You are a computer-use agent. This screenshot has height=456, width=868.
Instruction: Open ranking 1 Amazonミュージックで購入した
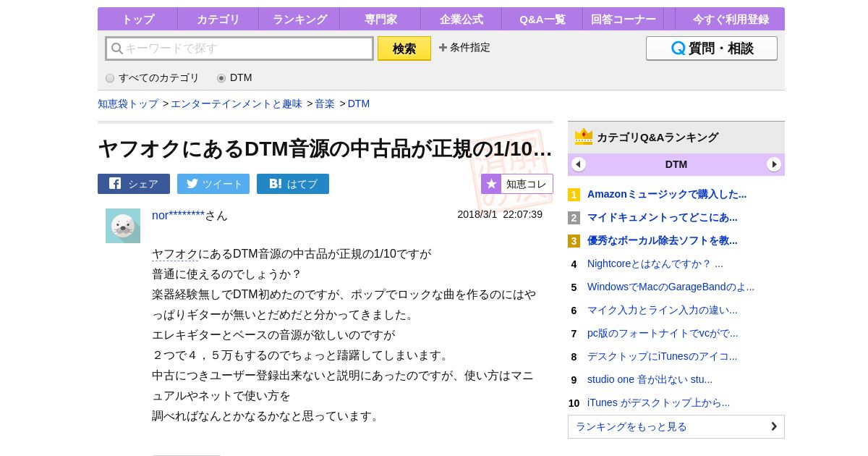(667, 194)
